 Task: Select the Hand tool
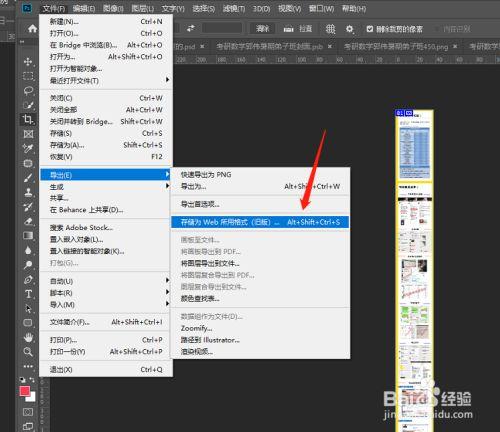point(28,337)
